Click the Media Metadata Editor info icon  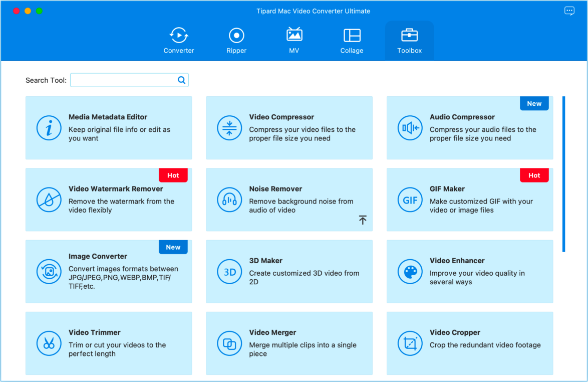[x=49, y=128]
